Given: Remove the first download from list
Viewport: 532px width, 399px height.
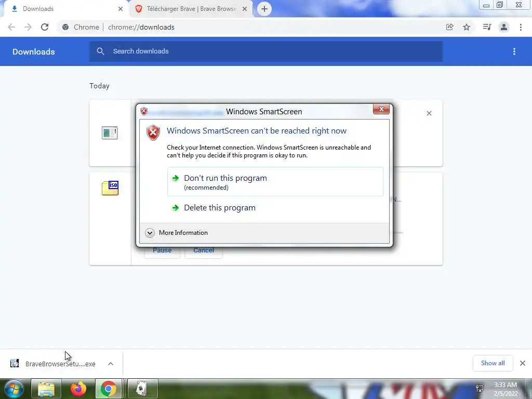Looking at the screenshot, I should 429,113.
